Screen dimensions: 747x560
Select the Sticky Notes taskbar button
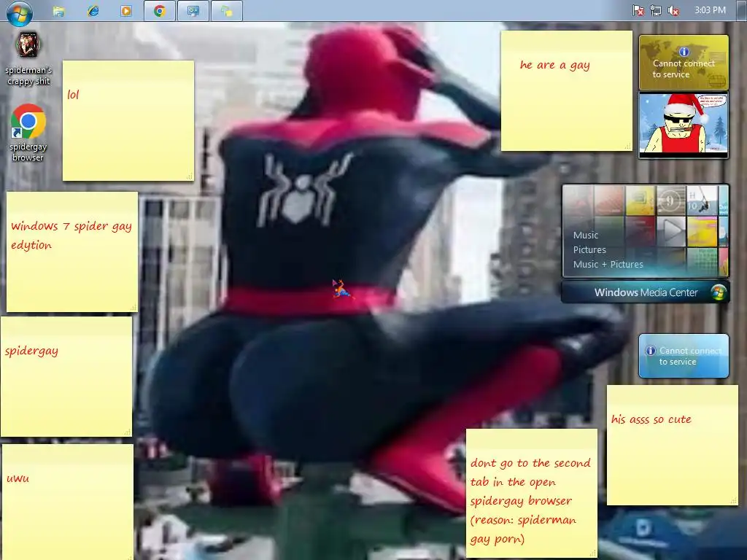[226, 11]
